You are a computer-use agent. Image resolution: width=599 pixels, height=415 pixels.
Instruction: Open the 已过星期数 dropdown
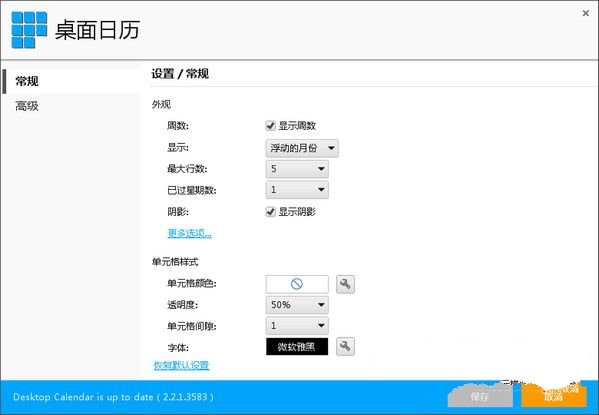[x=297, y=190]
